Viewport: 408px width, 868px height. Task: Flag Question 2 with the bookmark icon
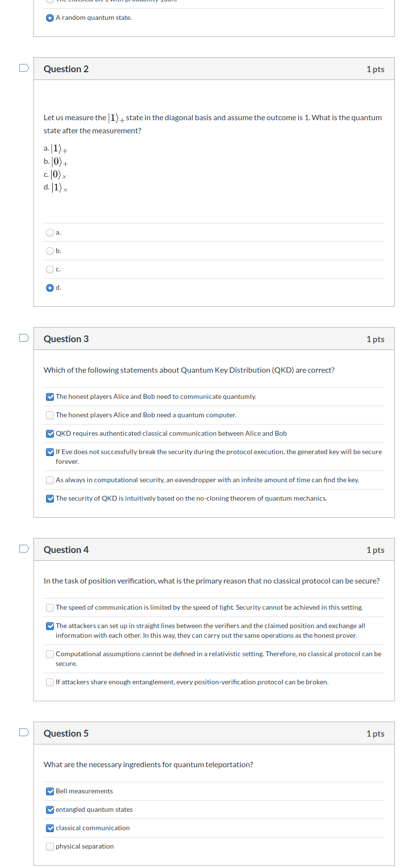[24, 68]
